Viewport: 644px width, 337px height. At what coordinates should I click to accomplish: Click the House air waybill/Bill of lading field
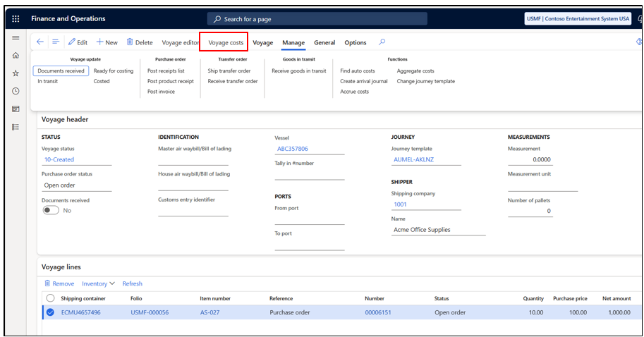(193, 185)
